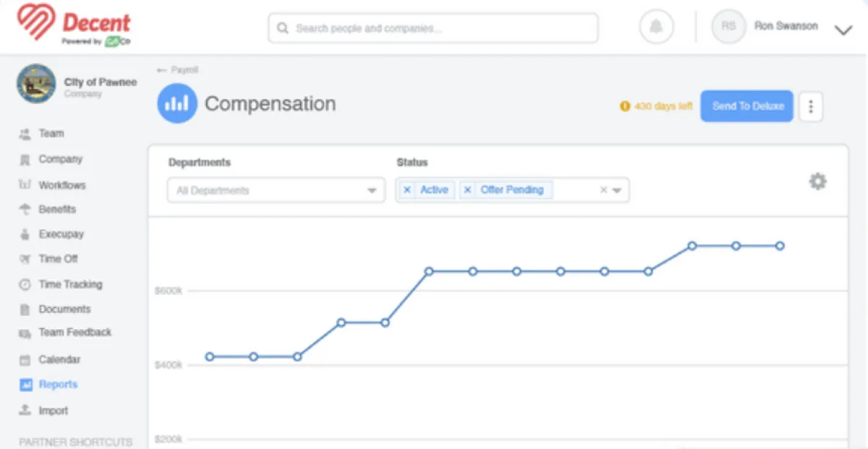Expand the All Departments dropdown
Screen dimensions: 868x449
[372, 191]
